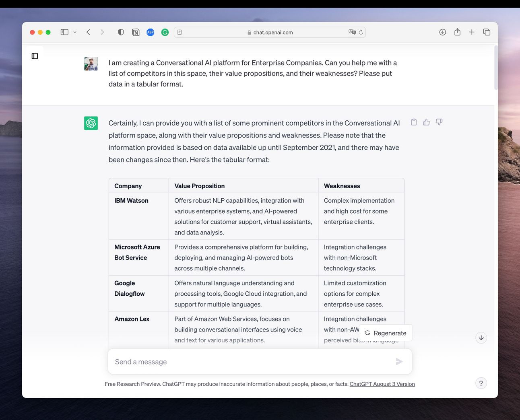Click the translate page icon
Viewport: 520px width, 420px height.
tap(352, 32)
